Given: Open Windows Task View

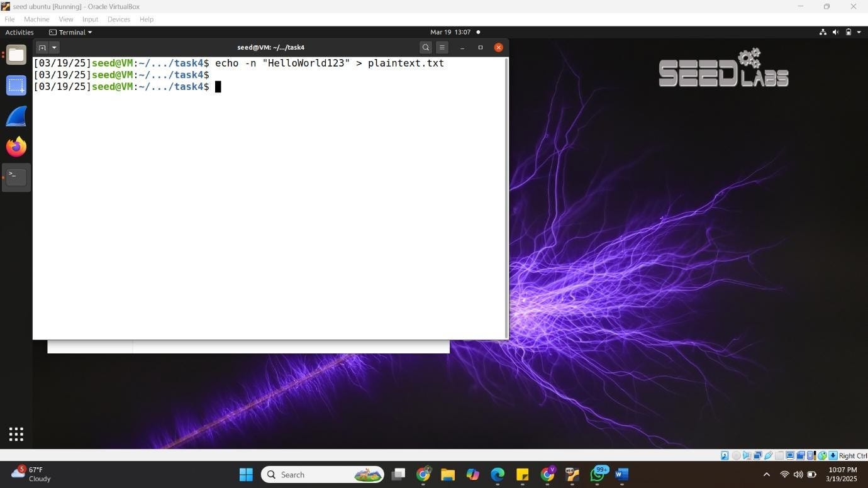Looking at the screenshot, I should tap(398, 474).
